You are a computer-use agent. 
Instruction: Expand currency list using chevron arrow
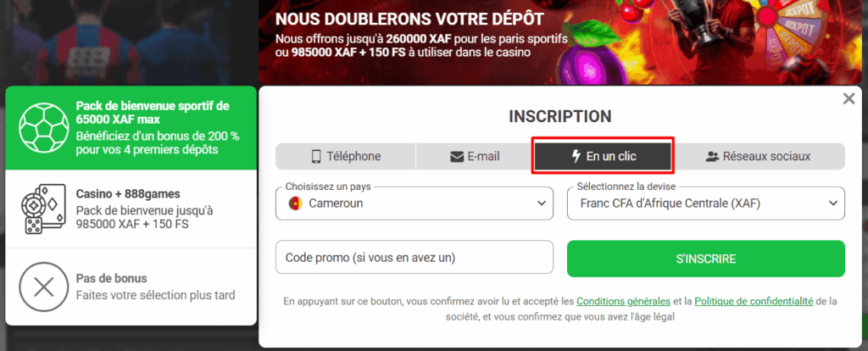coord(832,203)
